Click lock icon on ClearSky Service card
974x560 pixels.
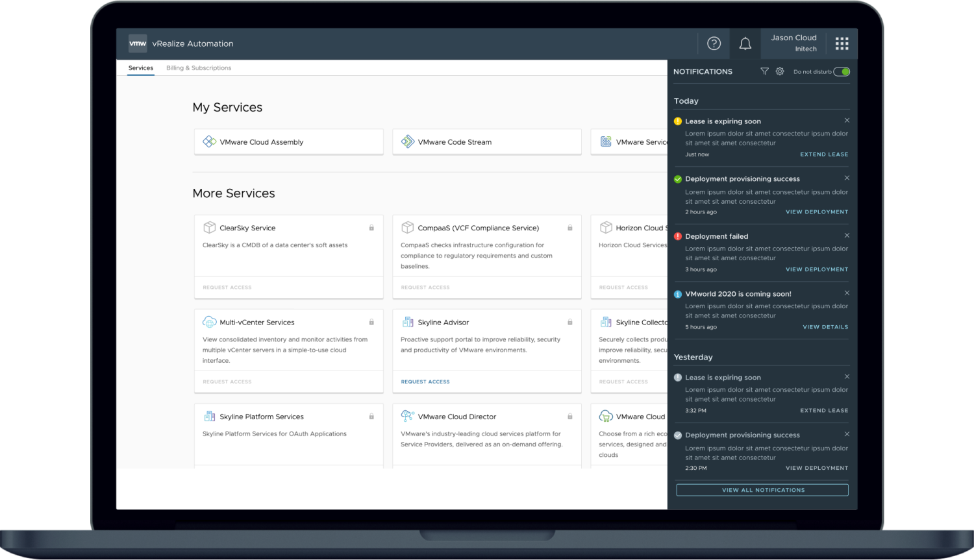pos(371,228)
